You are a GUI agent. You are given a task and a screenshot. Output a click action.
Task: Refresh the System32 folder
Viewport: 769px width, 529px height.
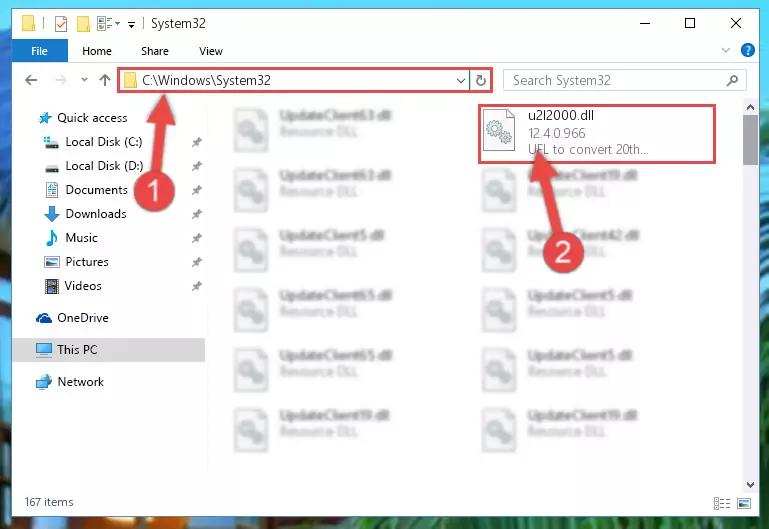point(481,80)
